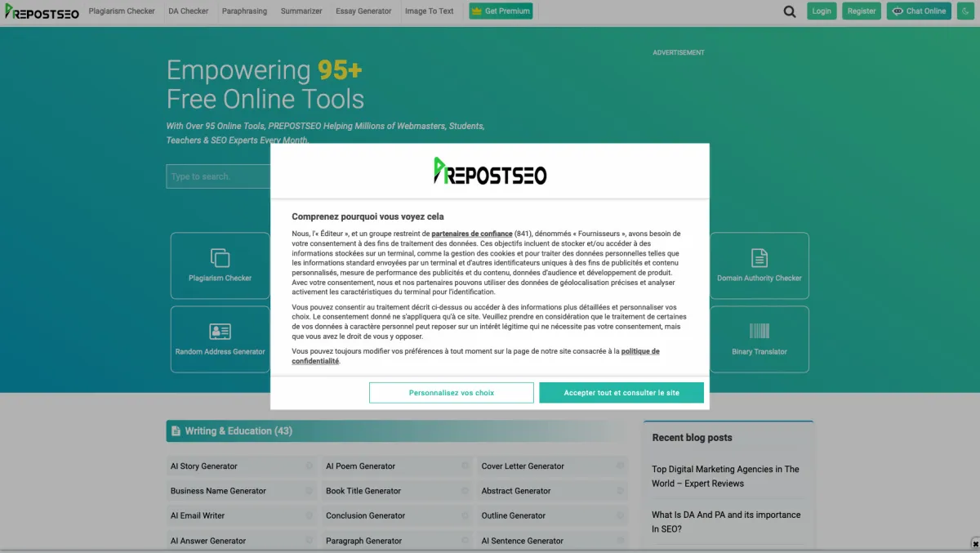980x553 pixels.
Task: Open Chat Online with the robot icon
Action: pos(919,11)
